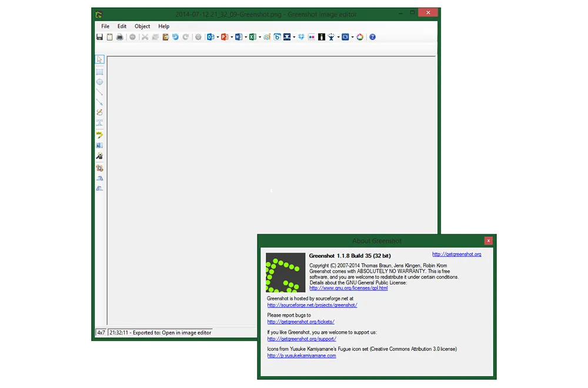
Task: Click the Print icon in toolbar
Action: click(119, 37)
